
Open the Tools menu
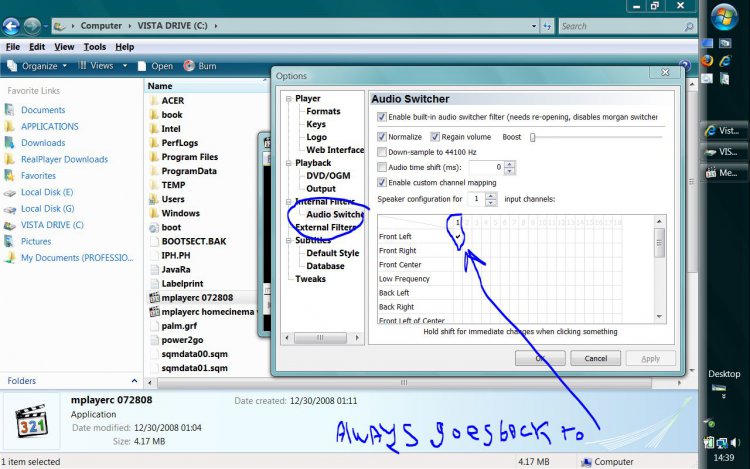pyautogui.click(x=95, y=46)
